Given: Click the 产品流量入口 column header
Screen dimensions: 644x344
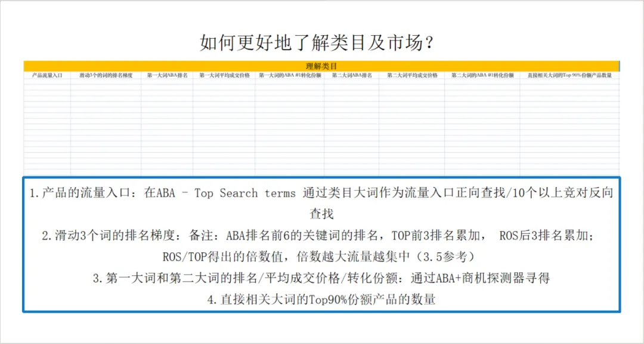Looking at the screenshot, I should point(47,76).
